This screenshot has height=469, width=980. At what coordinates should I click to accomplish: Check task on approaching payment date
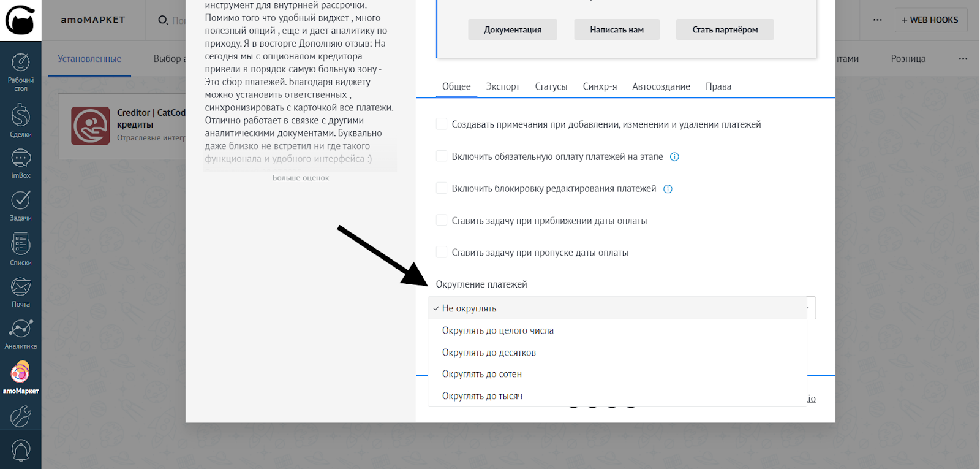[x=441, y=220]
